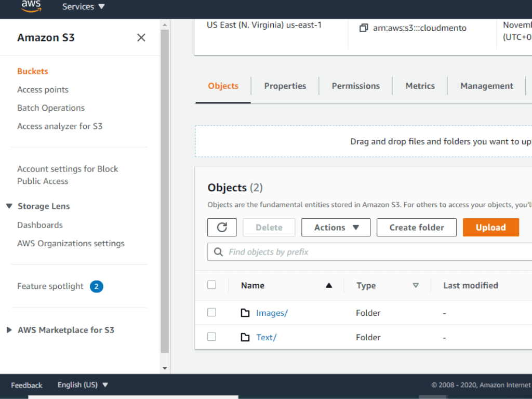Open the Services dropdown menu
This screenshot has width=532, height=399.
[x=84, y=6]
